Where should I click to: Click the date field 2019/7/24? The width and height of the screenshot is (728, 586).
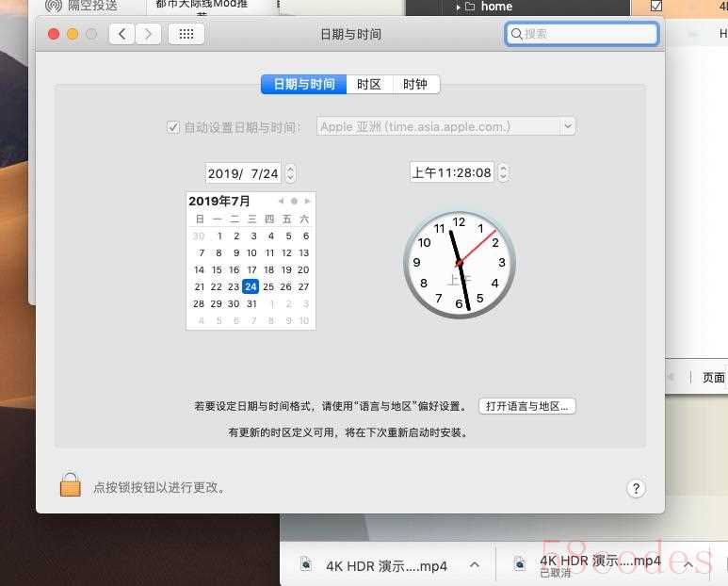pyautogui.click(x=243, y=173)
